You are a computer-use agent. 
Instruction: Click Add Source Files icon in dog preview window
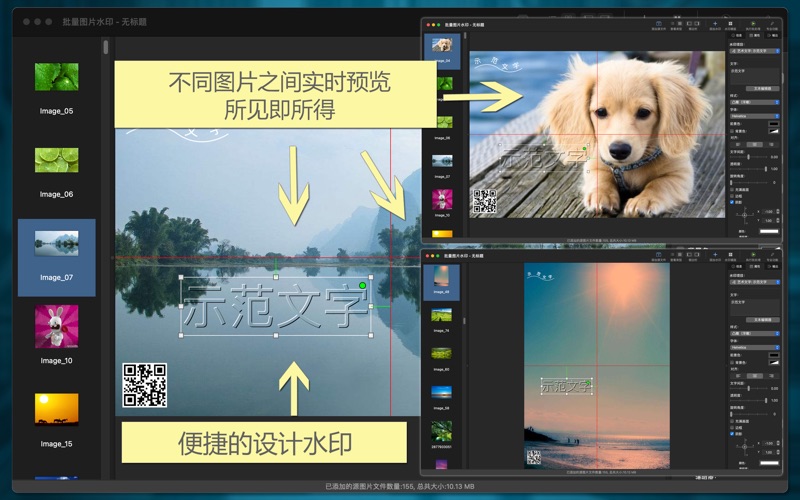pos(659,23)
